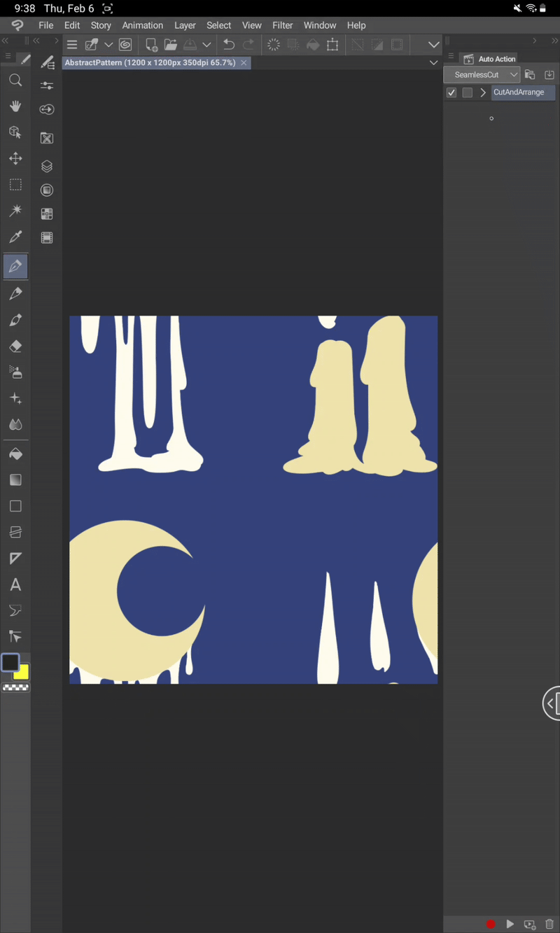Select the Move layer four-arrow tool

[x=15, y=159]
